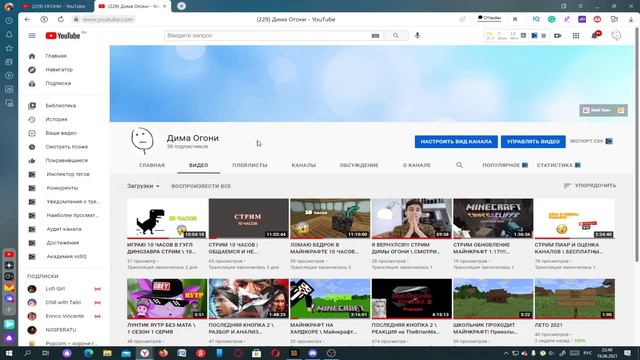Switch to the Плейлисты tab
Viewport: 640px width, 360px height.
pyautogui.click(x=250, y=165)
